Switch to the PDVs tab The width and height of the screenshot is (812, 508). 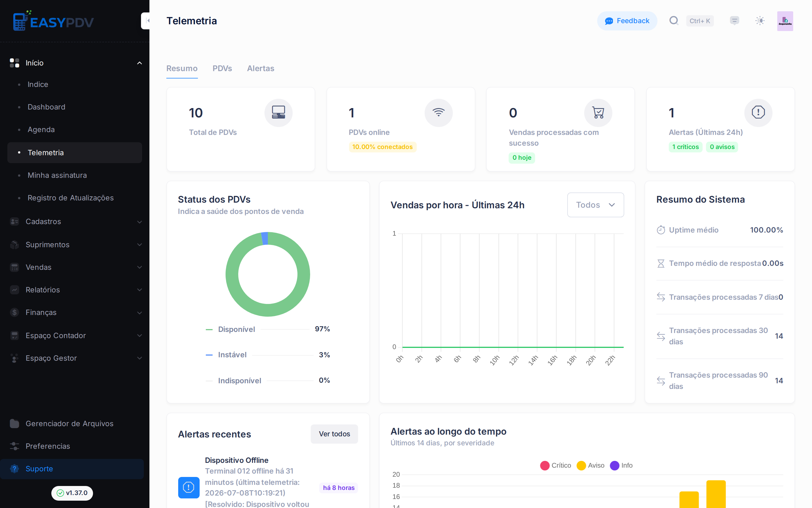222,69
